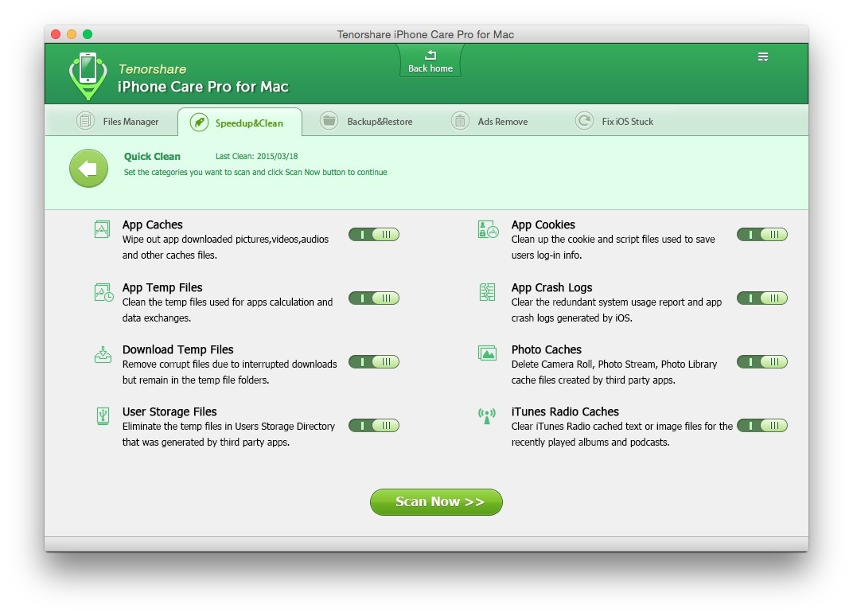Viewport: 853px width, 616px height.
Task: Toggle the User Storage Files switch
Action: (374, 426)
